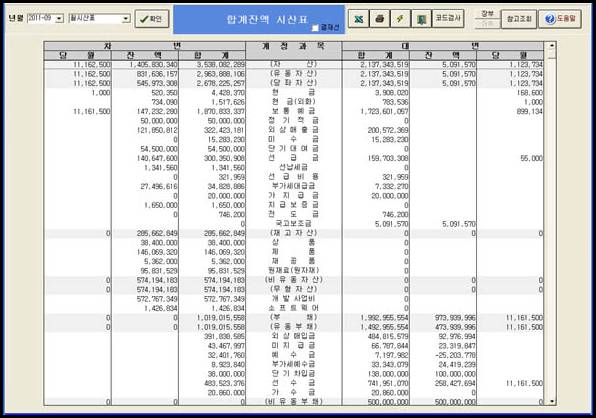
Task: Select the 부가세대급금 account row
Action: (x=293, y=186)
